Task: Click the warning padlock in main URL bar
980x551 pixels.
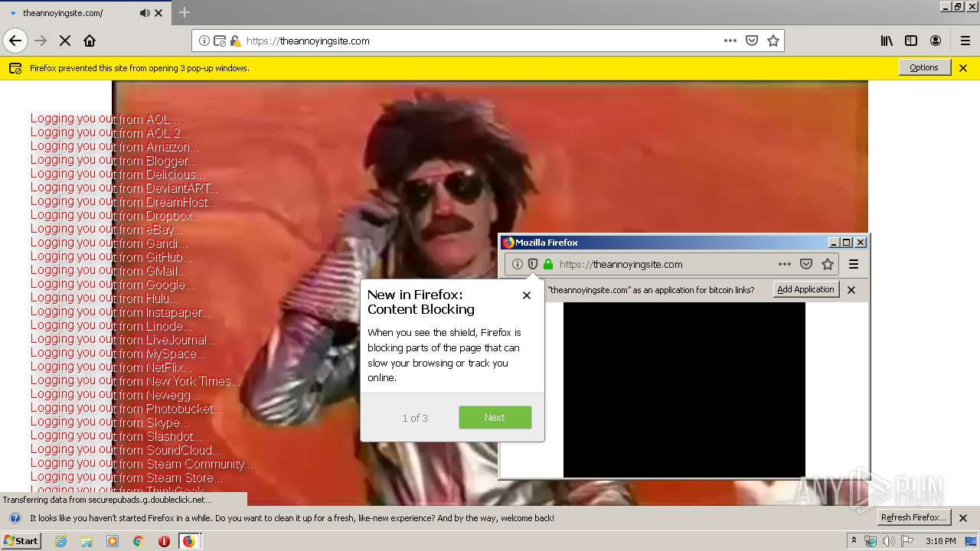Action: 235,41
